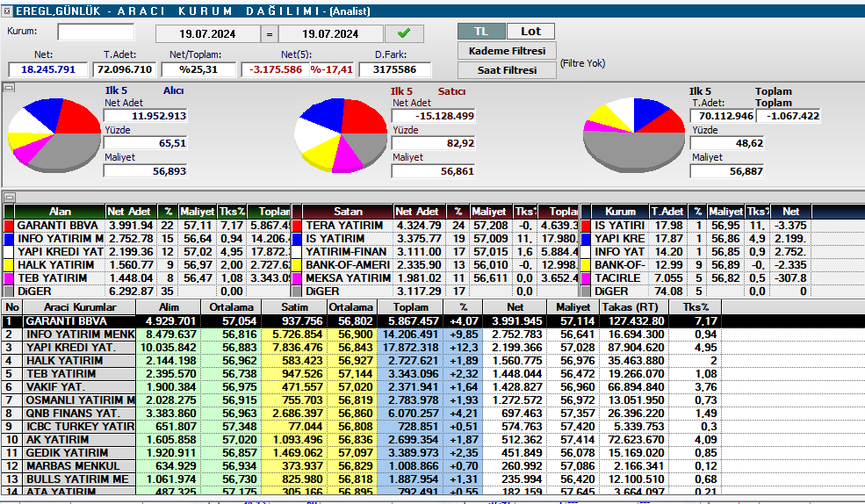Click the equals sign between dates
865x504 pixels.
tap(270, 33)
